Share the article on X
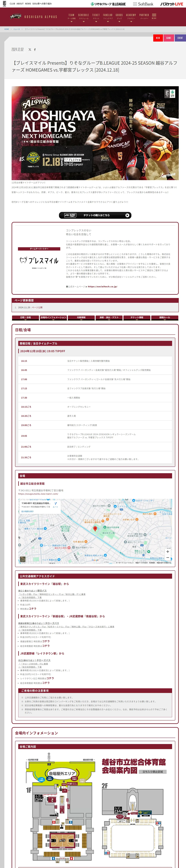This screenshot has width=186, height=868. tap(30, 49)
